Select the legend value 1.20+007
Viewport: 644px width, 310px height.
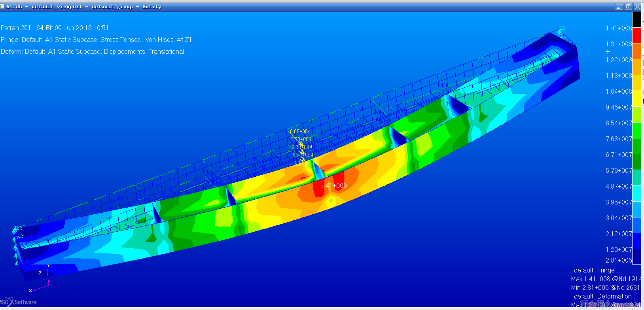pyautogui.click(x=619, y=250)
